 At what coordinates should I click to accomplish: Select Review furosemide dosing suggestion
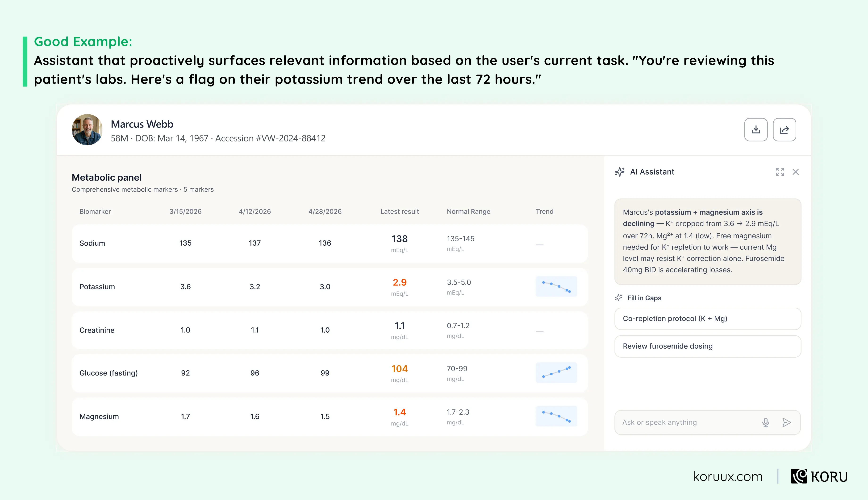pos(708,346)
